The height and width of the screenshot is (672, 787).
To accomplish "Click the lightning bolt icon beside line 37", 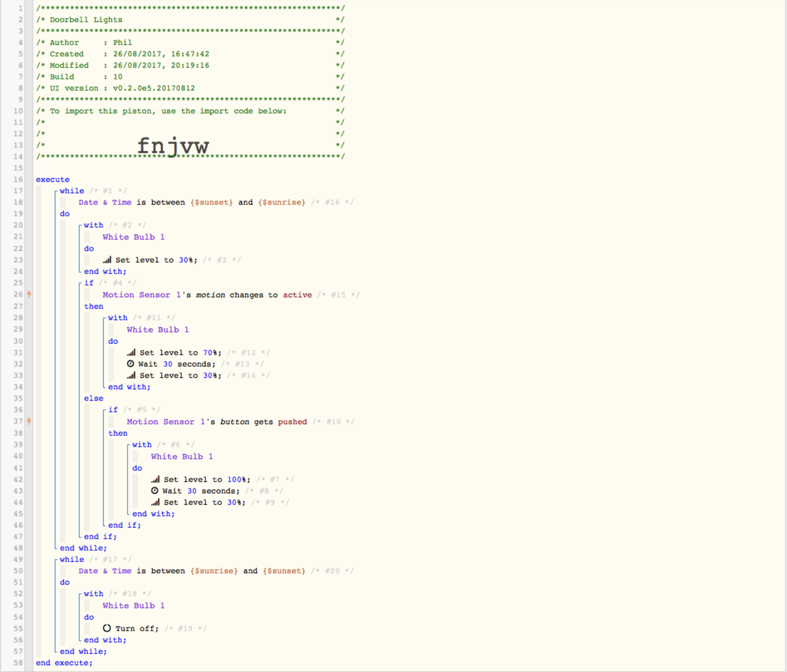I will click(29, 421).
